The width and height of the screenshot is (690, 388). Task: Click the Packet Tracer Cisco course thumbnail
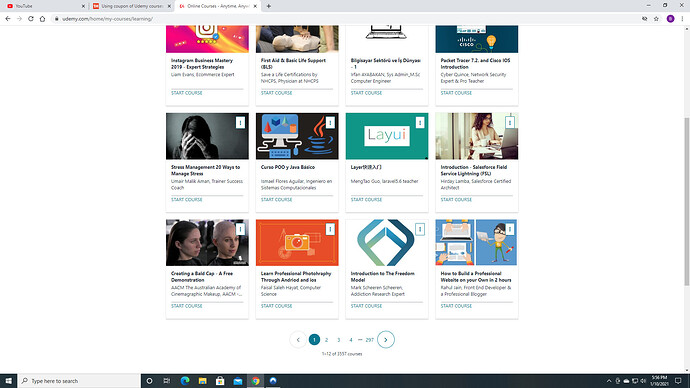pos(477,39)
